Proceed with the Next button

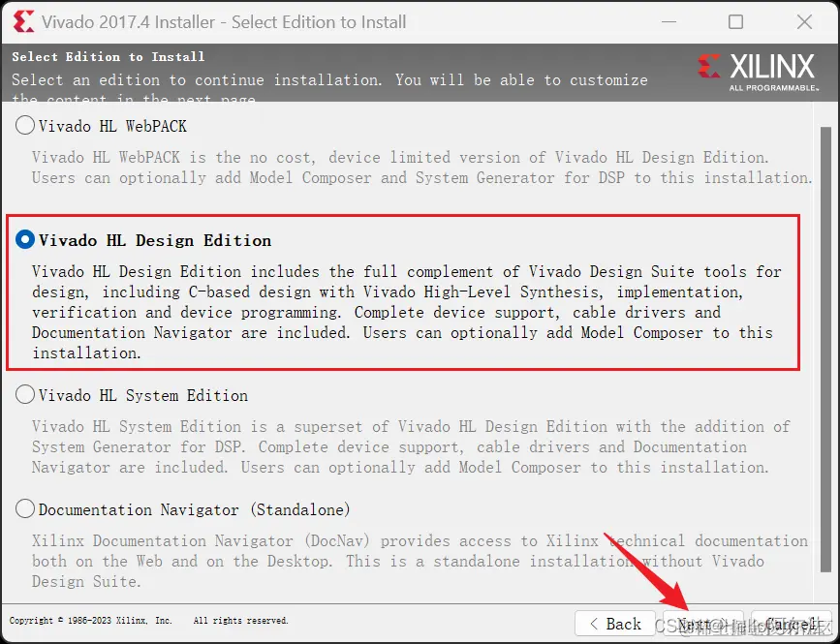pyautogui.click(x=702, y=624)
